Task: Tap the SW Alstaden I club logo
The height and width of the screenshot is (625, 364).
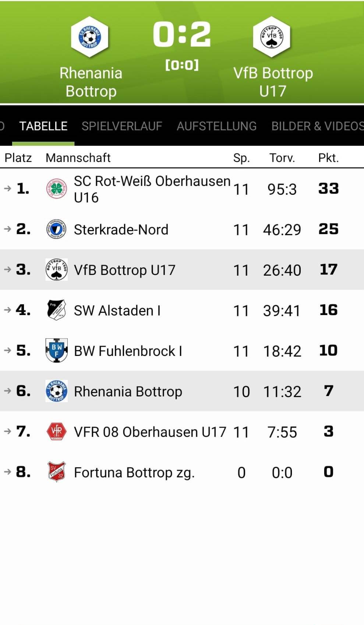Action: click(57, 310)
